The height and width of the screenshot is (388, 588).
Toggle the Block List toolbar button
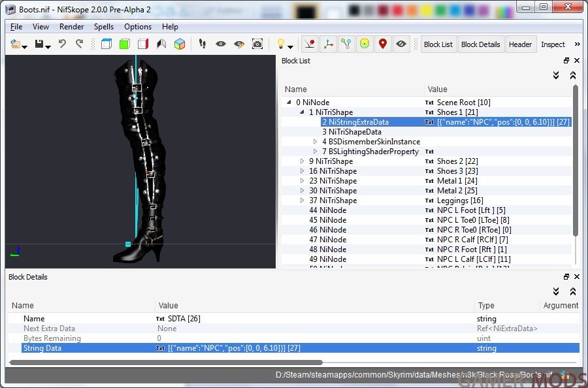(x=438, y=44)
